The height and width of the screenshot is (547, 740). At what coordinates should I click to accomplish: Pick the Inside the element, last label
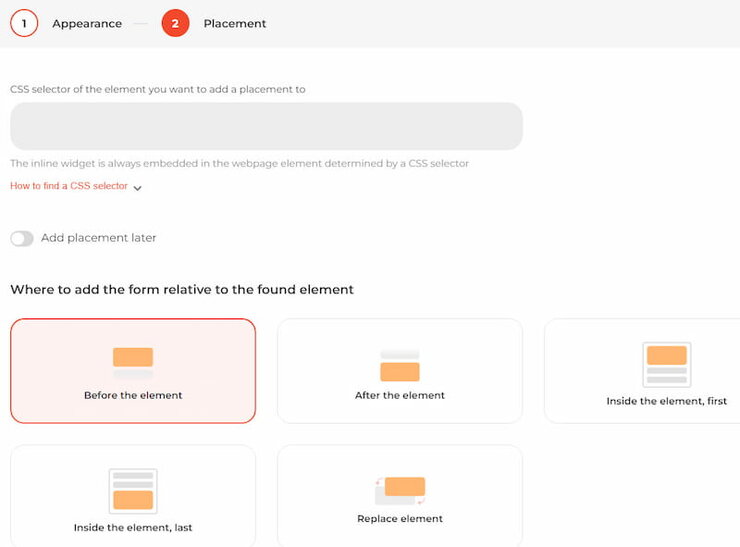click(x=133, y=527)
